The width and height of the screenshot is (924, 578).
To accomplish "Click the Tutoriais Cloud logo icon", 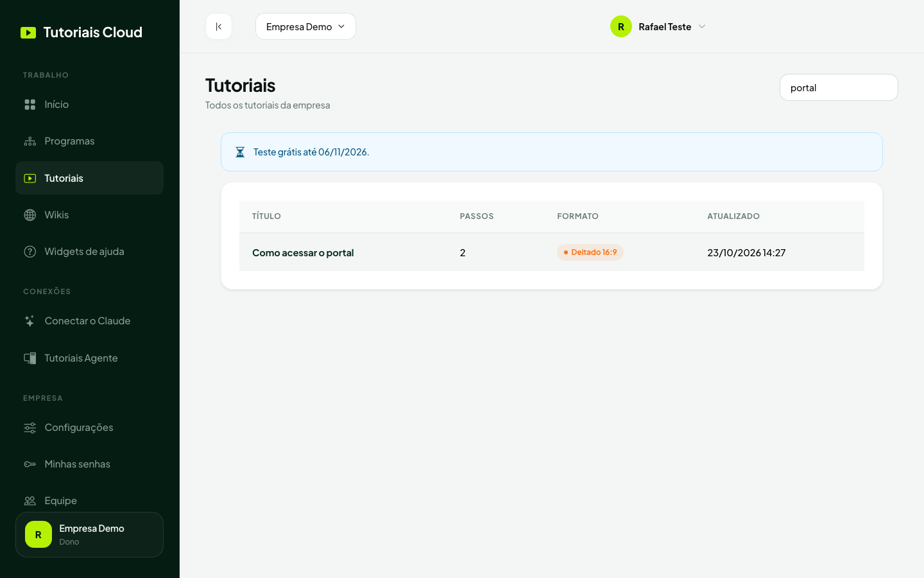I will click(x=28, y=33).
